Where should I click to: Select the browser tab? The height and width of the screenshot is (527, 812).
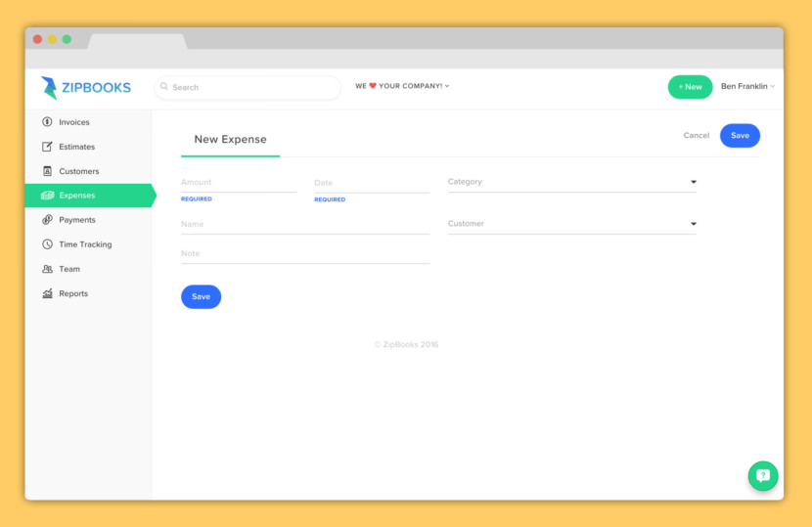[x=137, y=41]
